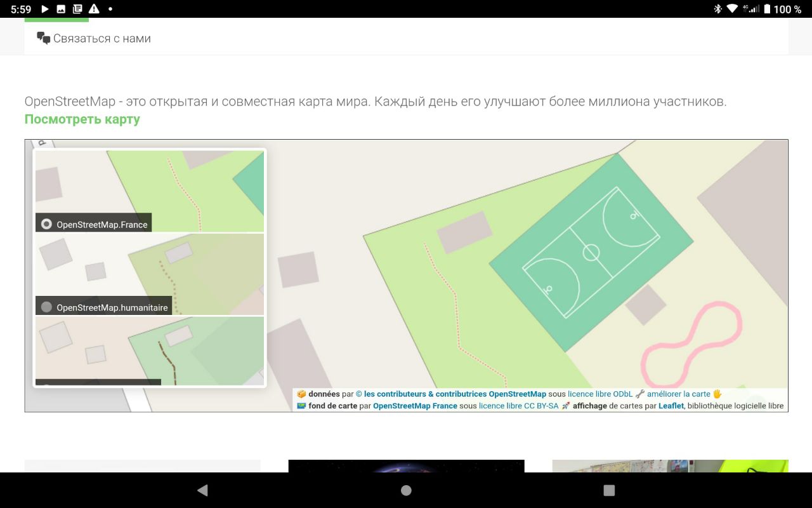812x508 pixels.
Task: Click the wrench icon before améliorer la carte
Action: tap(639, 394)
